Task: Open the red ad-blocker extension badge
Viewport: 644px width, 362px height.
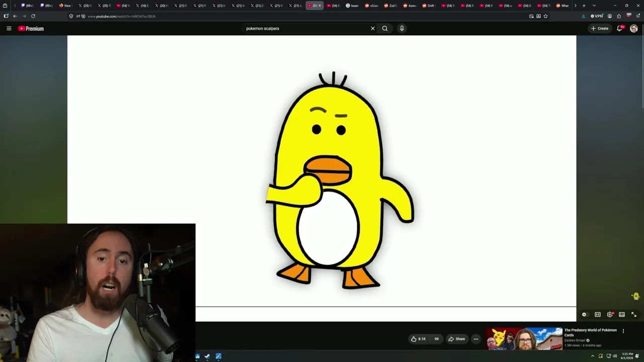Action: pyautogui.click(x=628, y=16)
